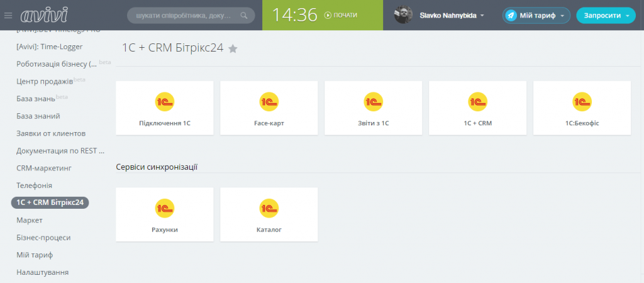Click the rocket icon in Мій тариф

click(511, 16)
